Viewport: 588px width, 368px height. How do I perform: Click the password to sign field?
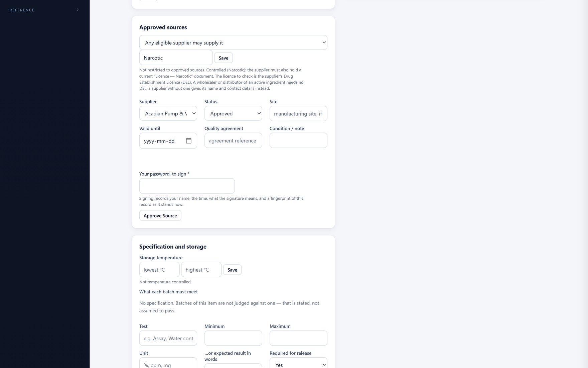[x=187, y=186]
